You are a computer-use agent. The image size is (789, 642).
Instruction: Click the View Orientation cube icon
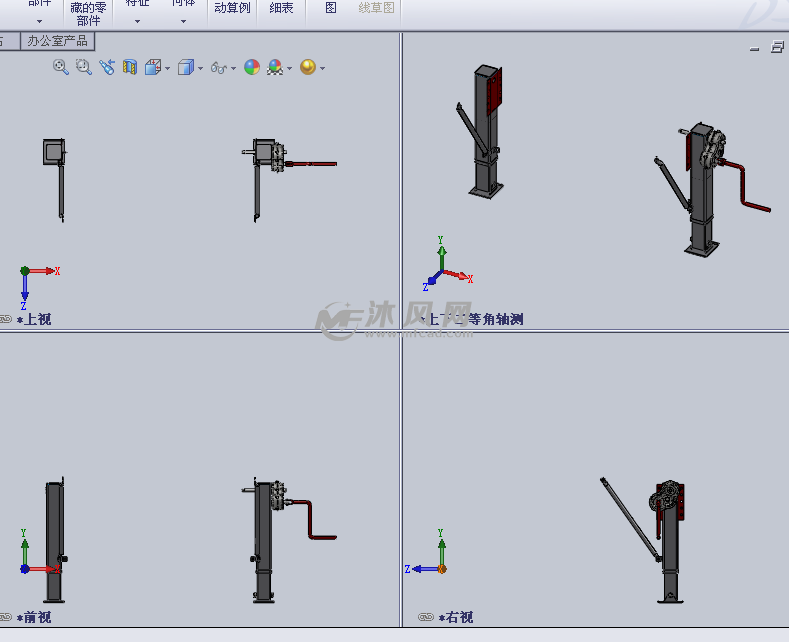(153, 67)
